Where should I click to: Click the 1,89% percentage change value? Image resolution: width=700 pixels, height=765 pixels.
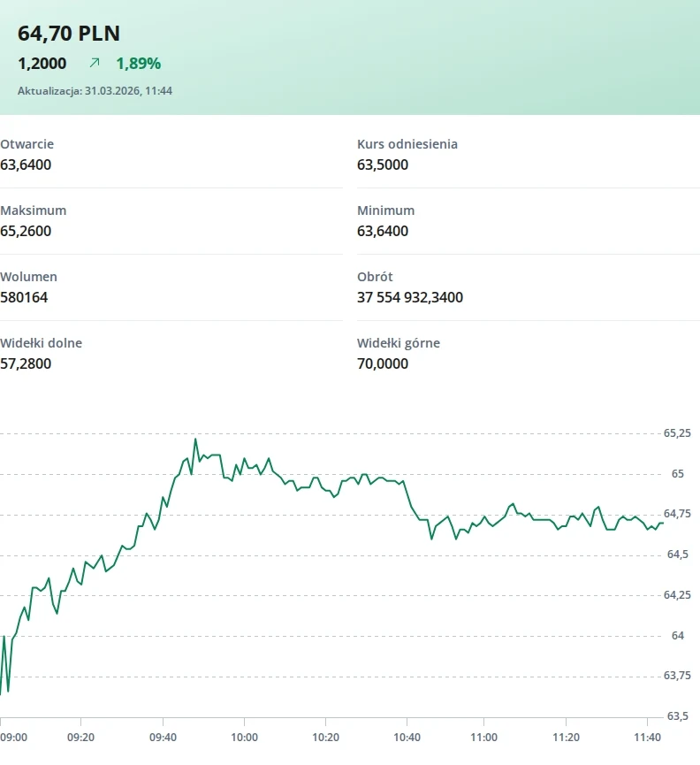(x=139, y=63)
